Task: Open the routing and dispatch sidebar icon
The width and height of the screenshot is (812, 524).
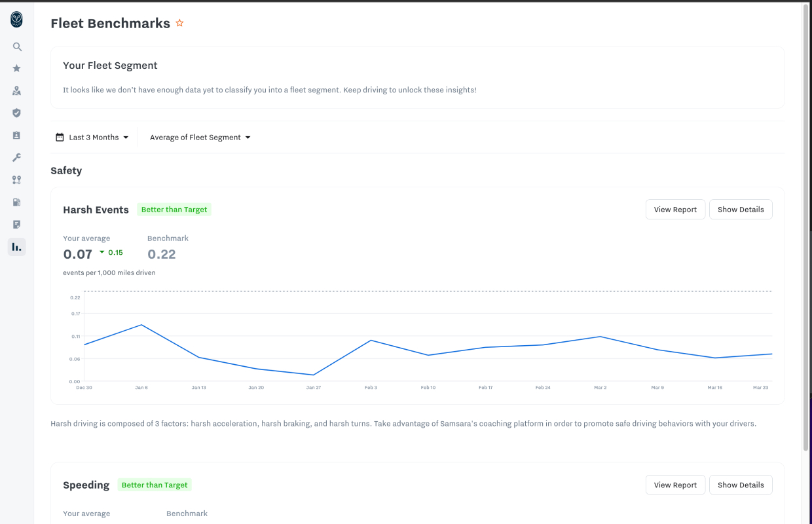Action: (17, 180)
